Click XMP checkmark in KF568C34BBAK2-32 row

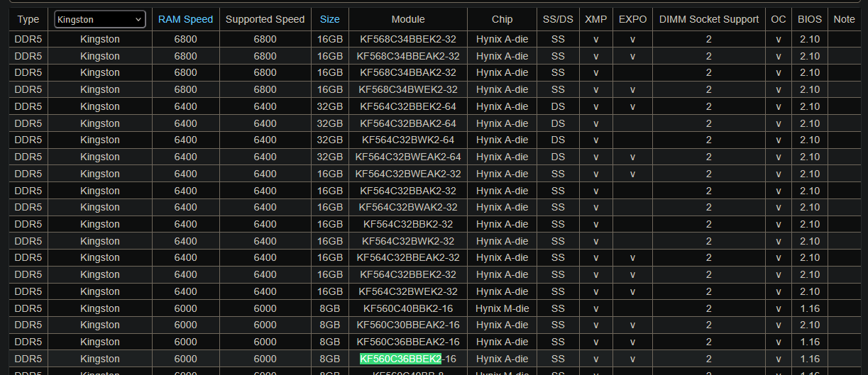[595, 72]
